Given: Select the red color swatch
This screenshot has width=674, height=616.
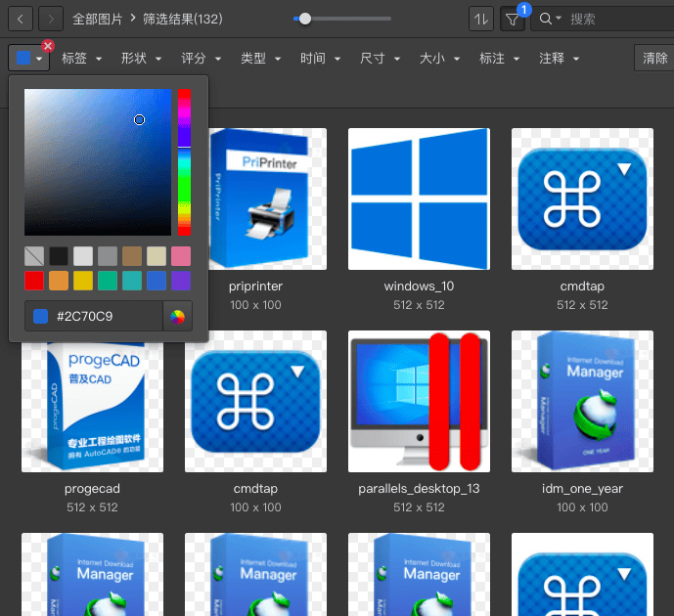Looking at the screenshot, I should tap(34, 281).
